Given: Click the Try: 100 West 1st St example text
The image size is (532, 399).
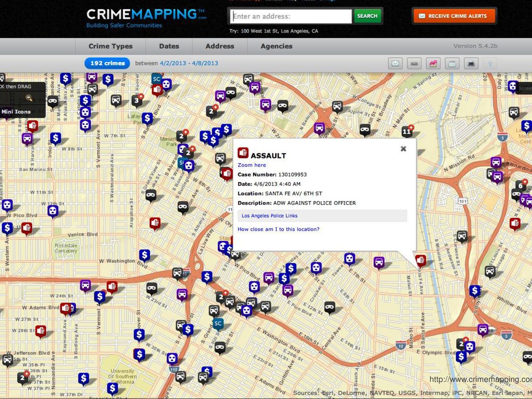Looking at the screenshot, I should pos(274,31).
